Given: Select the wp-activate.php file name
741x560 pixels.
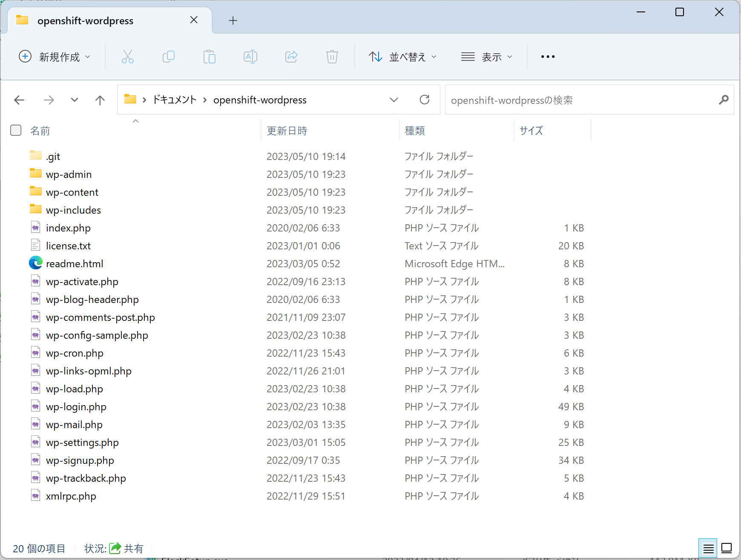Looking at the screenshot, I should pyautogui.click(x=82, y=282).
